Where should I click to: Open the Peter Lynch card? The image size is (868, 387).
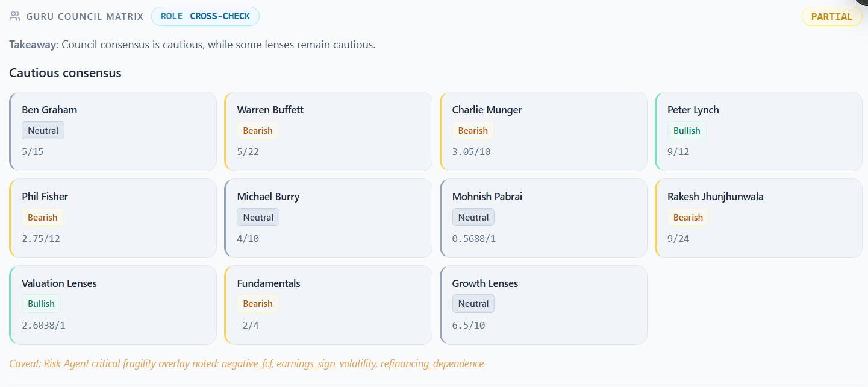pos(758,131)
